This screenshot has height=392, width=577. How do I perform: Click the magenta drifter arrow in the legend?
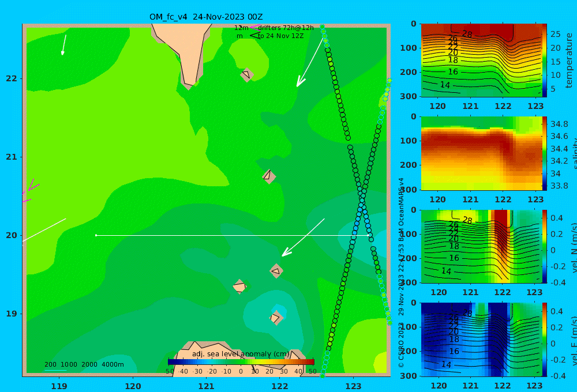254,28
